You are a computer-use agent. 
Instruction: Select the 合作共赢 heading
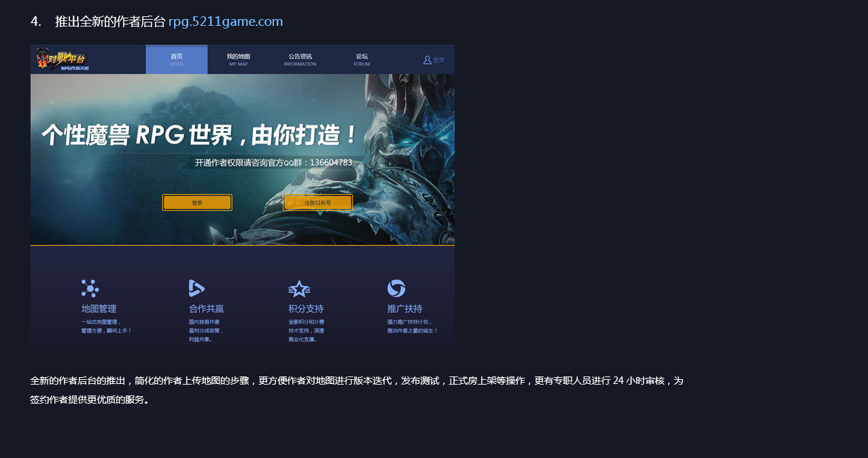[x=206, y=309]
